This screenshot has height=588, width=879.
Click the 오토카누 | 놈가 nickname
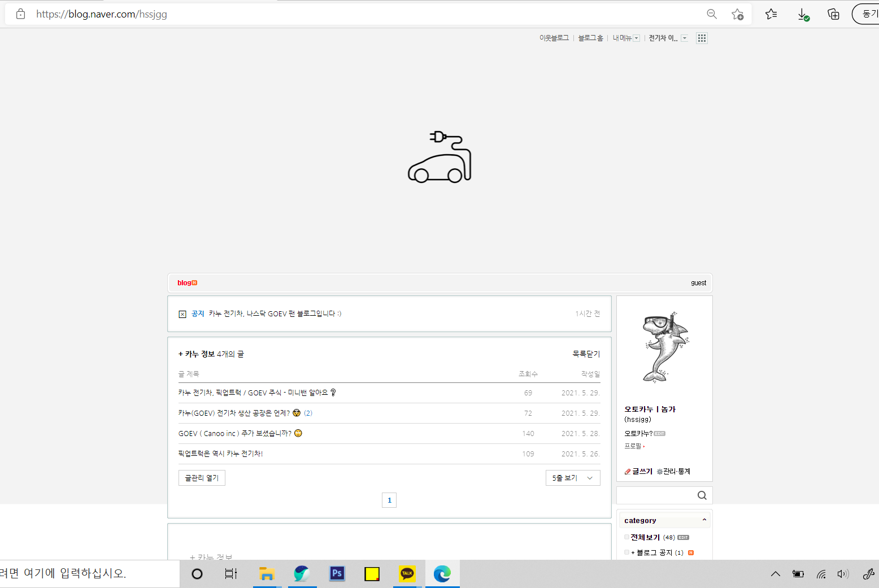click(x=650, y=410)
